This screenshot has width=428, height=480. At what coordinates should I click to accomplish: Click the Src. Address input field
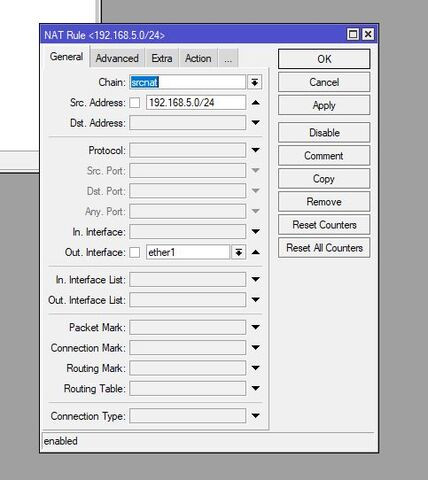196,102
